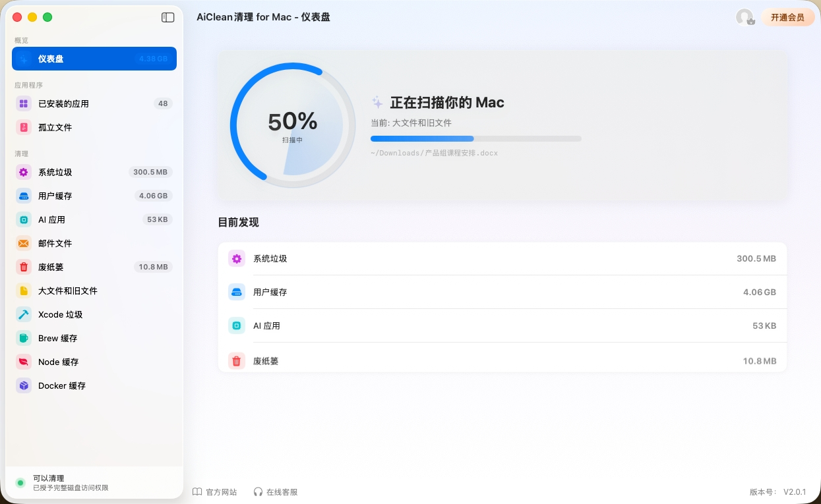Click the 可以清理 status area
This screenshot has width=821, height=504.
[x=94, y=483]
